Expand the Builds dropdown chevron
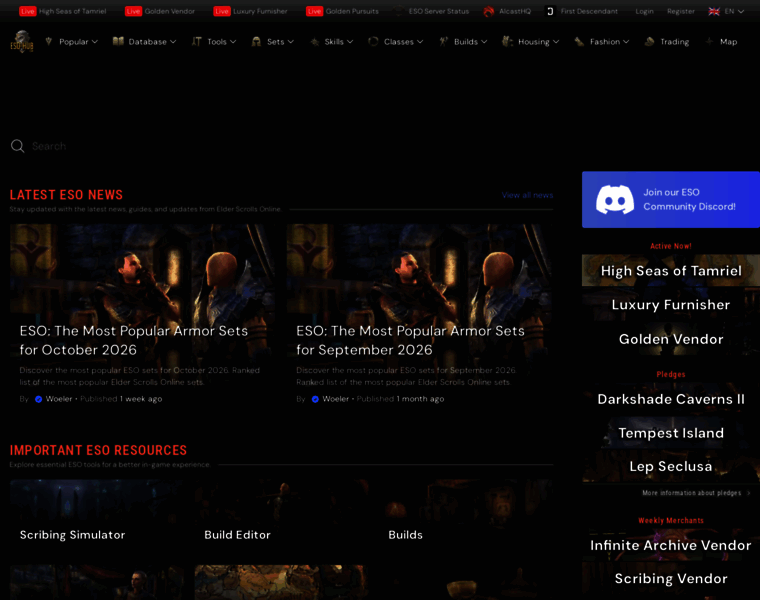This screenshot has width=760, height=600. coord(484,42)
